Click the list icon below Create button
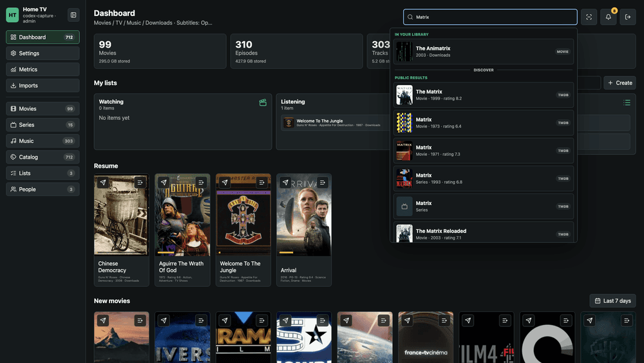Viewport: 644px width, 363px height. click(627, 103)
